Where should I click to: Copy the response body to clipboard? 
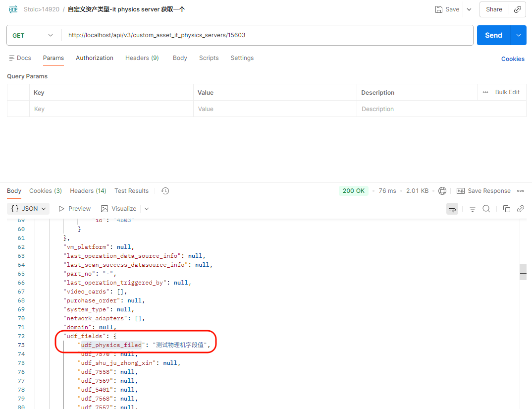506,209
